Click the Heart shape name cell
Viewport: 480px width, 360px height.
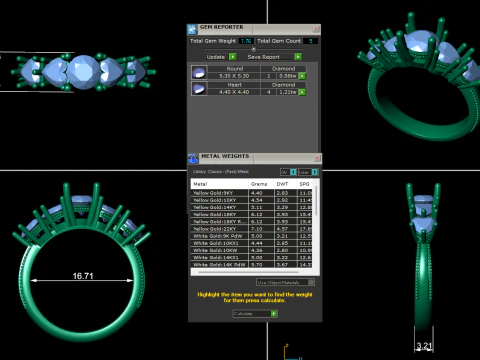pos(234,85)
